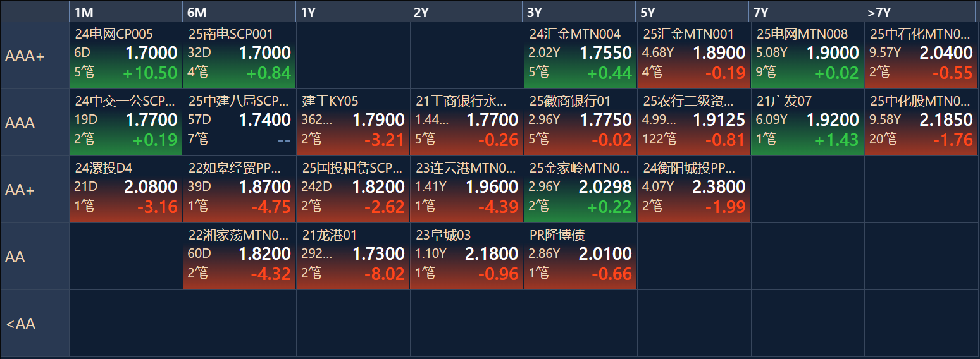The image size is (980, 359).
Task: Click the >7Y column header
Action: tap(921, 12)
